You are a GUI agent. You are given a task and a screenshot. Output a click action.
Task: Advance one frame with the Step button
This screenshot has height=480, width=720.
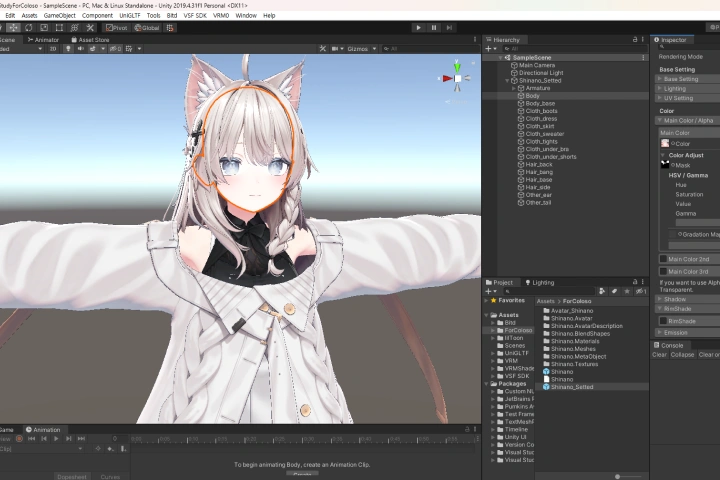(x=449, y=28)
